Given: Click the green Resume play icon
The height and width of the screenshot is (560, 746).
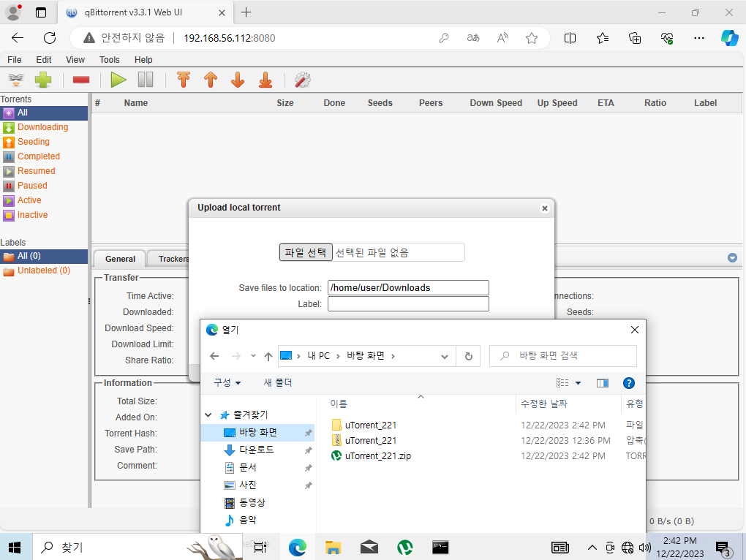Looking at the screenshot, I should (x=118, y=80).
